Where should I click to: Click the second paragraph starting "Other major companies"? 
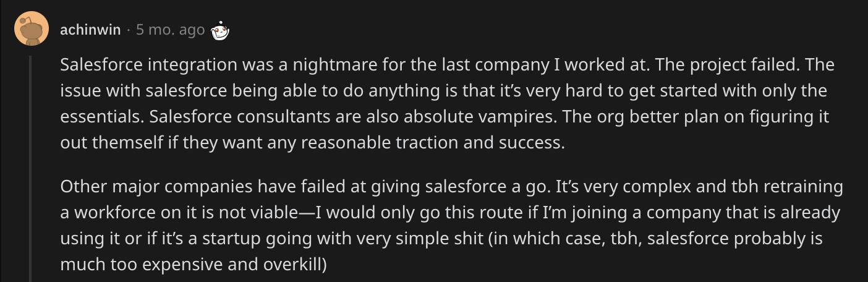[451, 225]
